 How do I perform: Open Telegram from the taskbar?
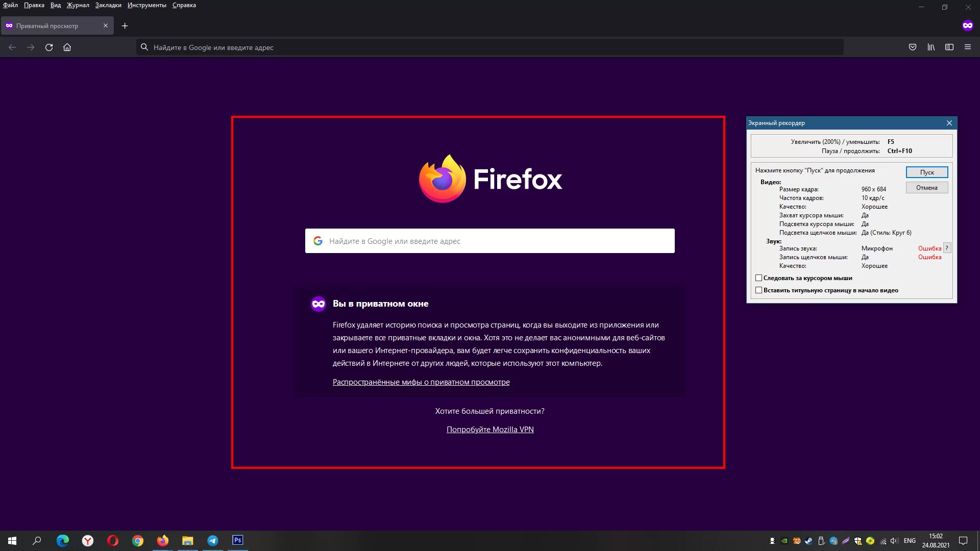(213, 541)
